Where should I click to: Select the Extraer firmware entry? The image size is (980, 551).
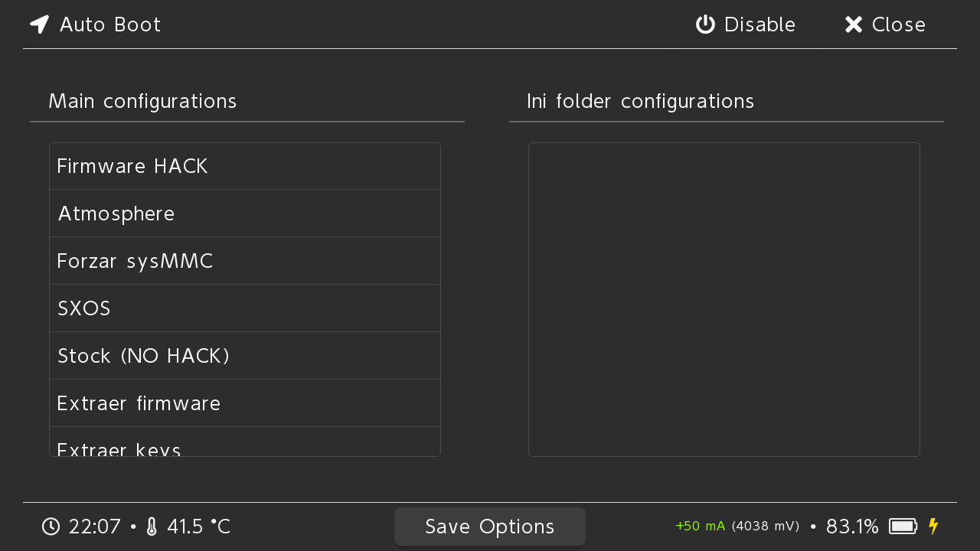(245, 403)
